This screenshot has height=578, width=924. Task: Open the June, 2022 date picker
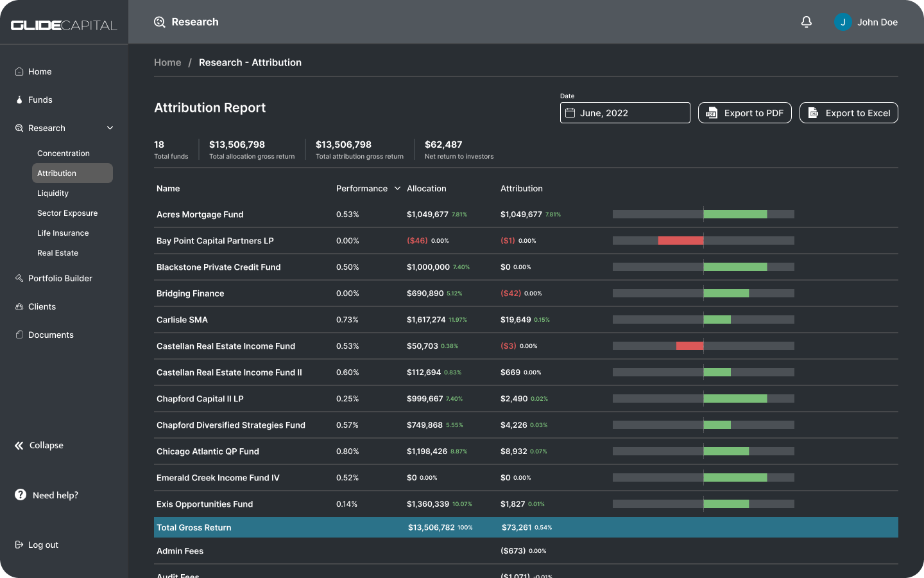coord(625,113)
